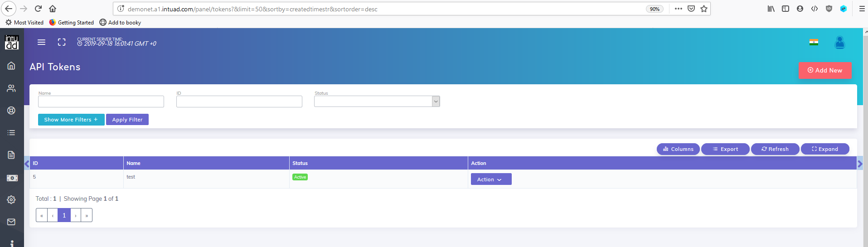
Task: Click the uBlock shield extension icon
Action: pos(829,9)
